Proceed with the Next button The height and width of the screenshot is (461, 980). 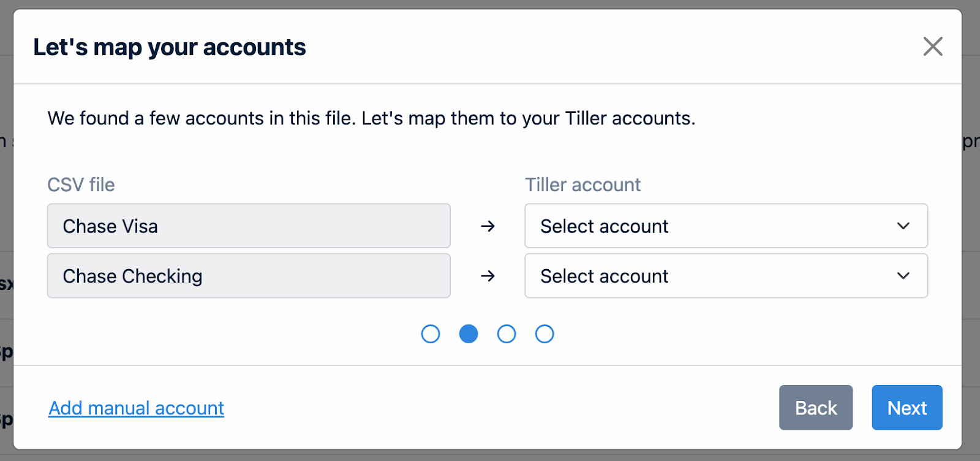907,408
